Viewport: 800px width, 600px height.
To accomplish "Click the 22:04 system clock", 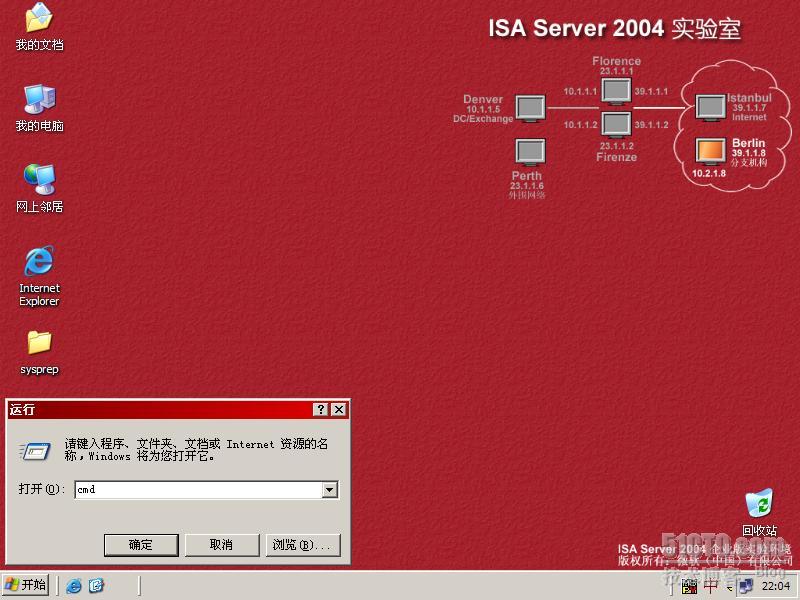I will (776, 586).
